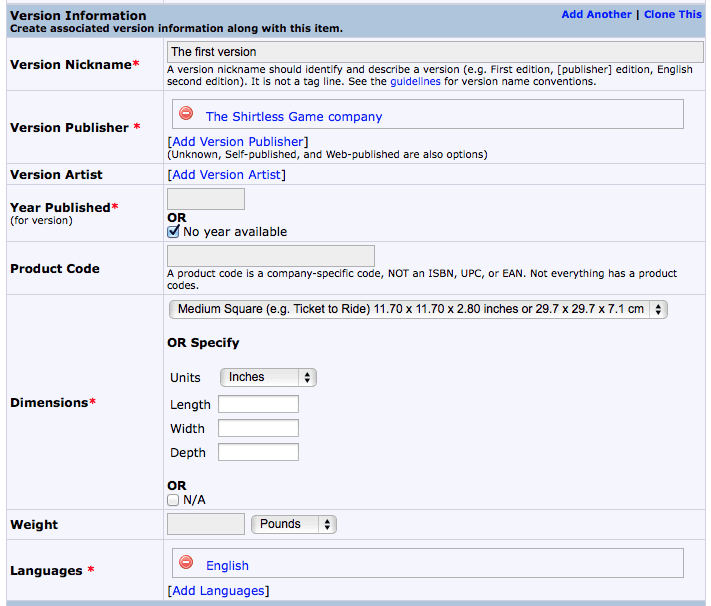711x606 pixels.
Task: Focus the Product Code input field
Action: 271,256
